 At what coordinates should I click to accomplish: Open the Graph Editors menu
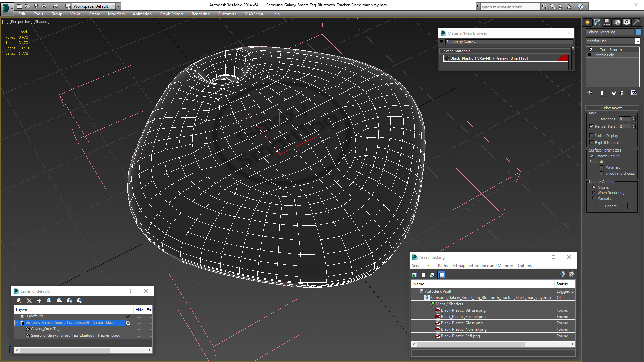coord(171,14)
